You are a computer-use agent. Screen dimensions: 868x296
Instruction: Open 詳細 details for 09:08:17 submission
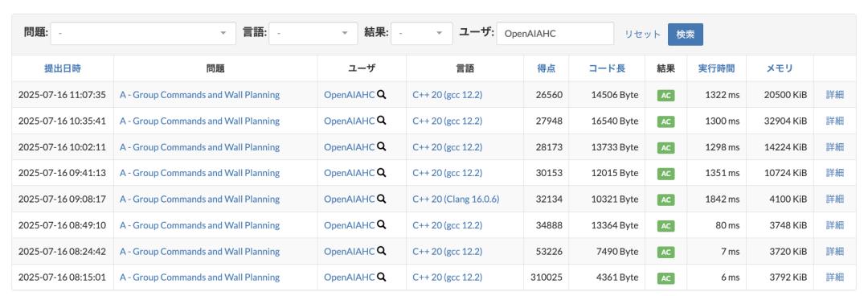pos(835,199)
